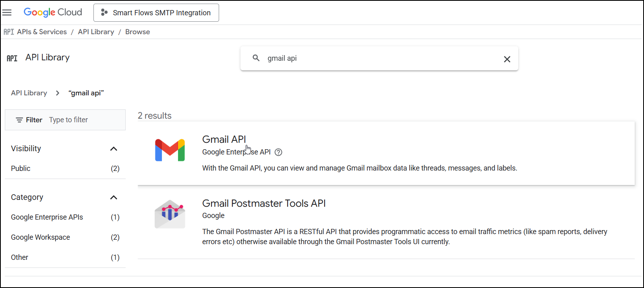Click Browse in the breadcrumb

click(137, 32)
